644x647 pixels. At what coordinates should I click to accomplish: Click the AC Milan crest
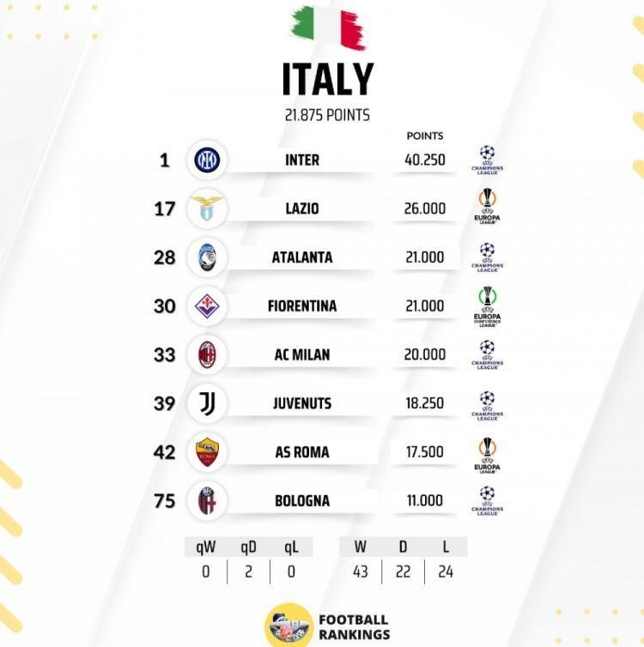(207, 354)
